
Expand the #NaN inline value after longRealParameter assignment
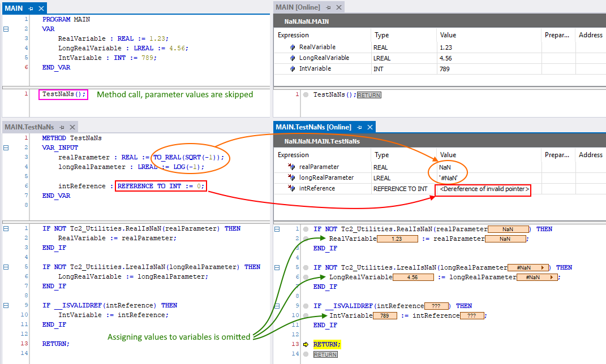click(552, 277)
